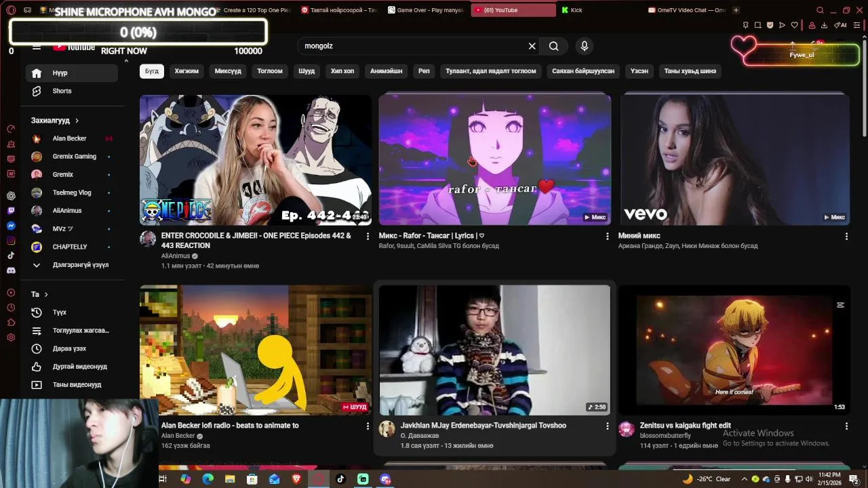Open the Vevo Миний микс thumbnail
This screenshot has width=868, height=488.
pyautogui.click(x=734, y=160)
